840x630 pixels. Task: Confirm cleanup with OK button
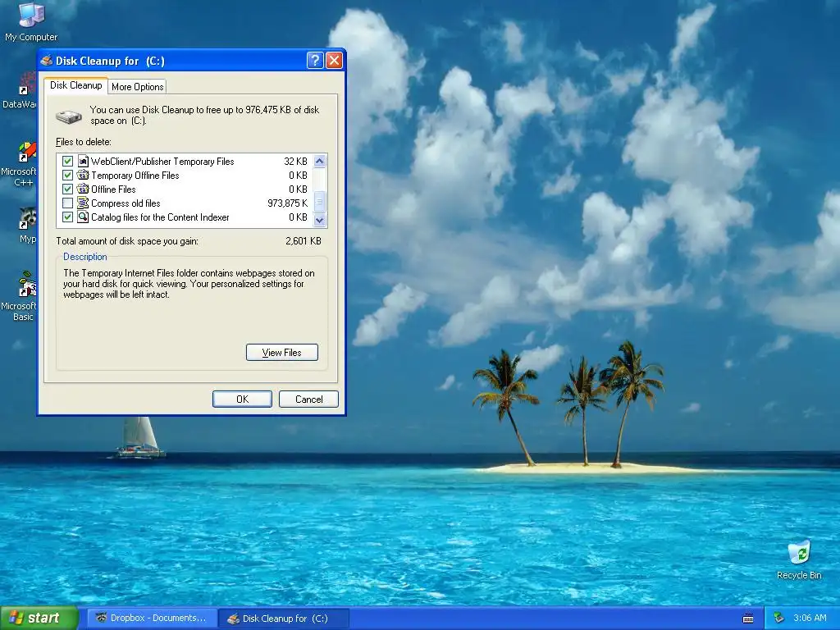(x=242, y=399)
